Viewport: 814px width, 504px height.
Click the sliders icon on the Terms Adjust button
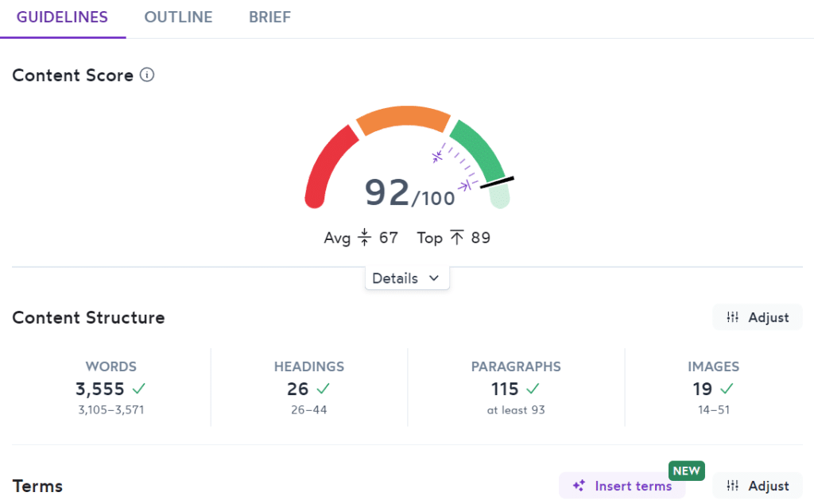click(733, 486)
